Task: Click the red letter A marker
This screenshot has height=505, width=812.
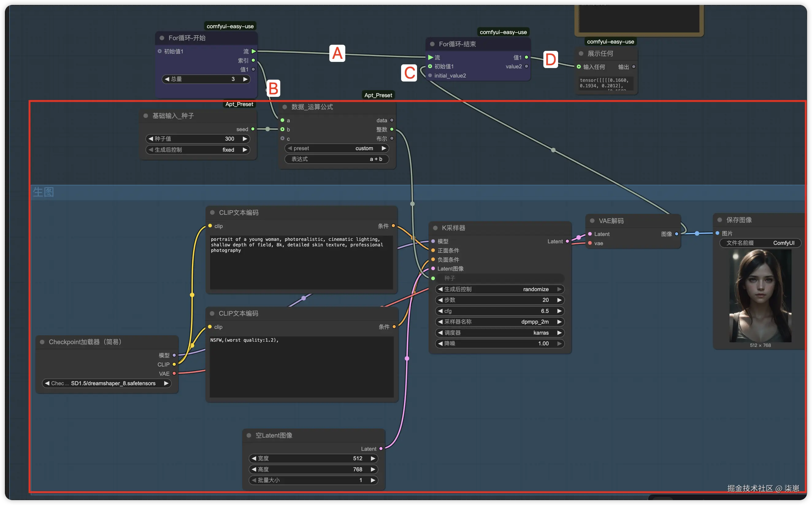Action: [337, 53]
